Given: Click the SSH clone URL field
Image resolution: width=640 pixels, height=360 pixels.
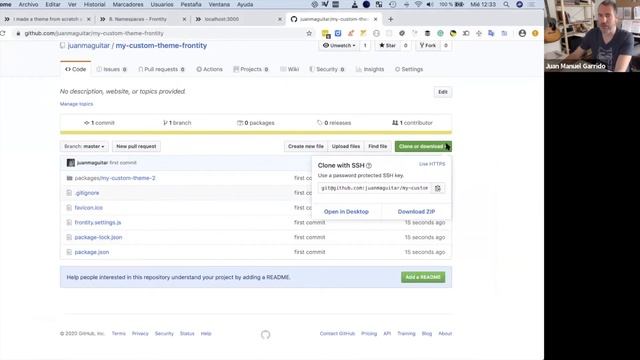Looking at the screenshot, I should point(375,188).
